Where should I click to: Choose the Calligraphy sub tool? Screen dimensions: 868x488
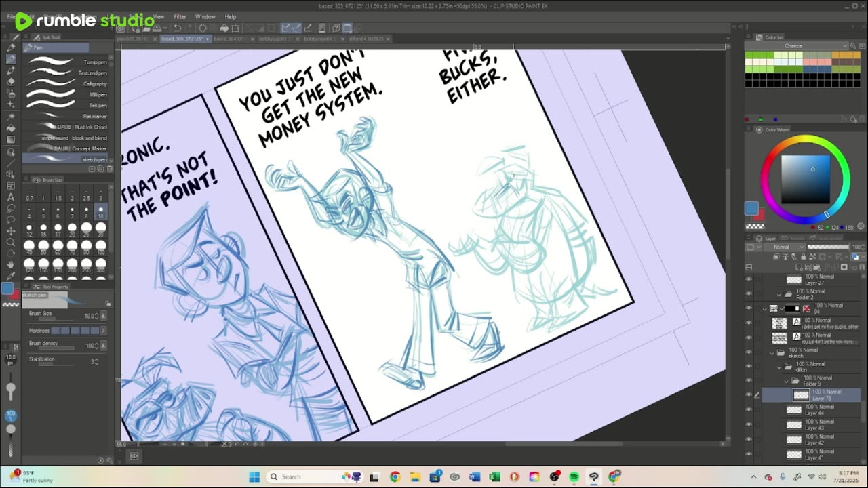[66, 83]
